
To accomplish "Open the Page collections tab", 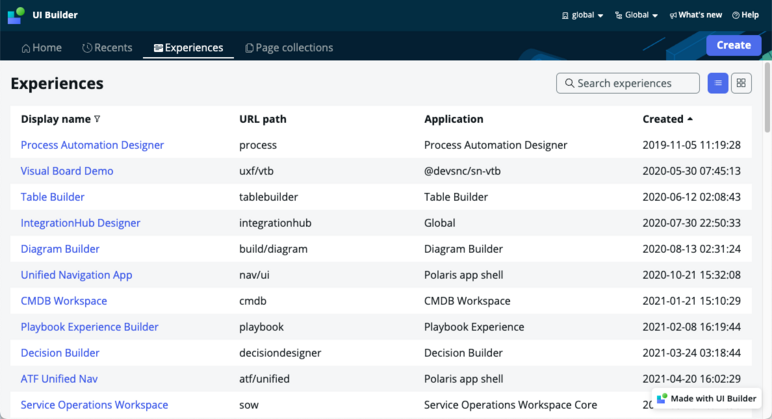I will tap(289, 48).
